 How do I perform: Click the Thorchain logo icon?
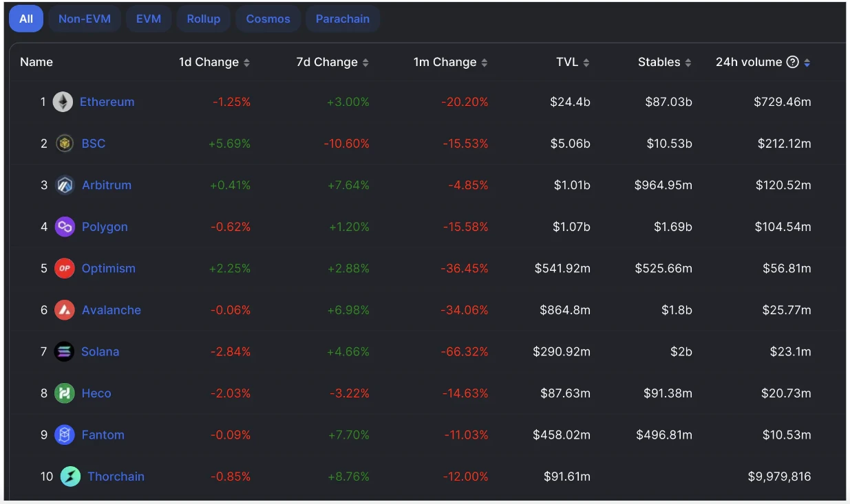(x=70, y=476)
